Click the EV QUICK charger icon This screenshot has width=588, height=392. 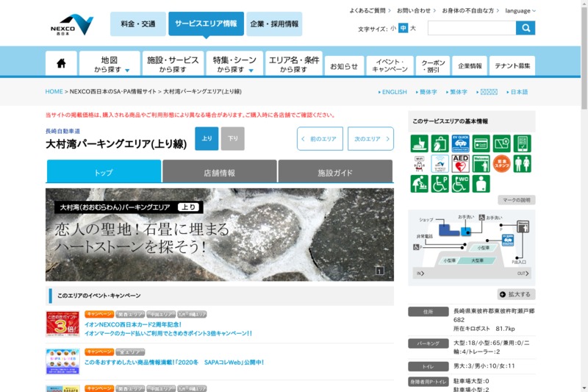pos(461,143)
